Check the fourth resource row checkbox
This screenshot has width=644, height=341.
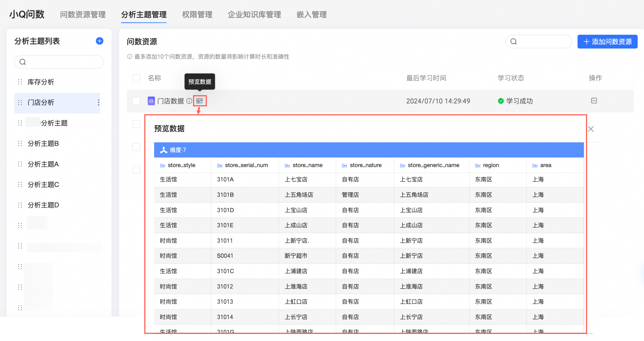(136, 170)
